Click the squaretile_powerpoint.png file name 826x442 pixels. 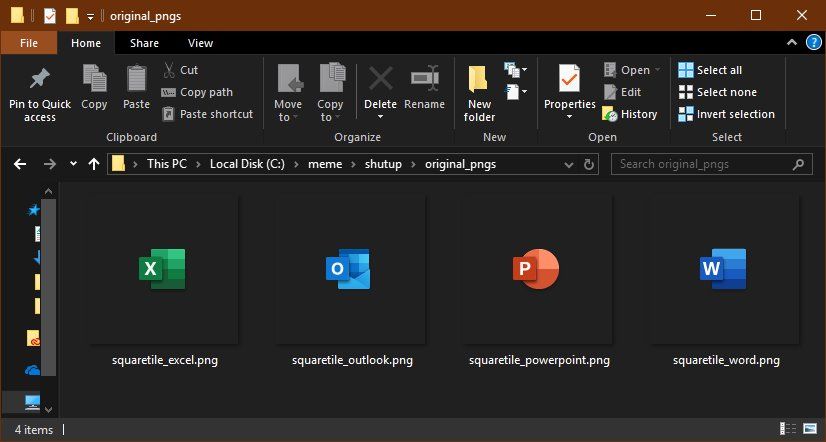539,361
